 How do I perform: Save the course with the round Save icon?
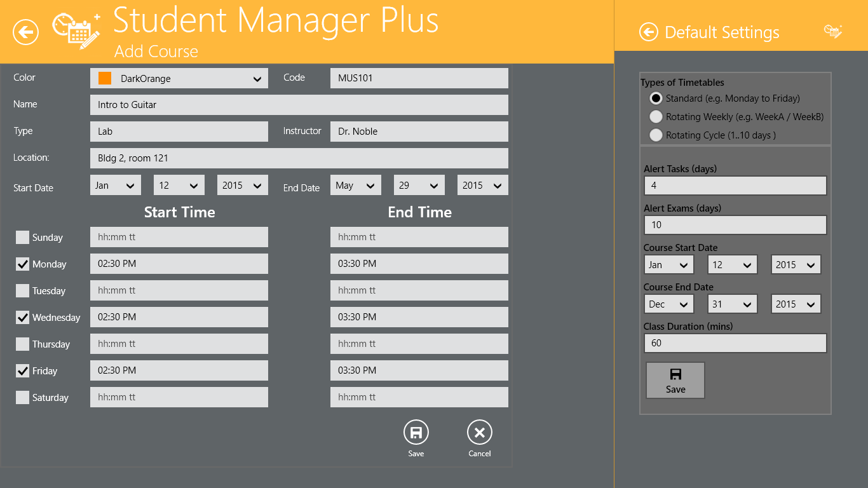416,433
